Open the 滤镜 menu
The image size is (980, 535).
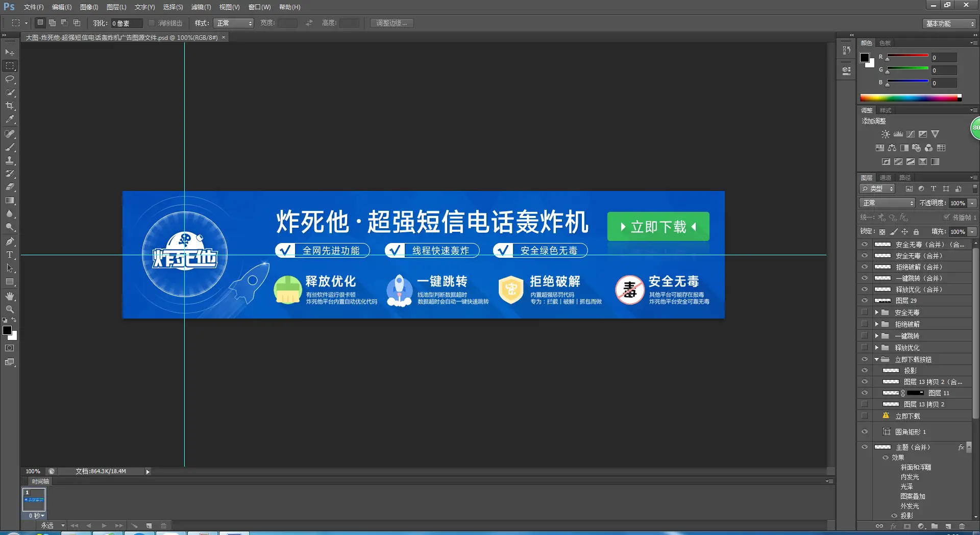point(201,7)
